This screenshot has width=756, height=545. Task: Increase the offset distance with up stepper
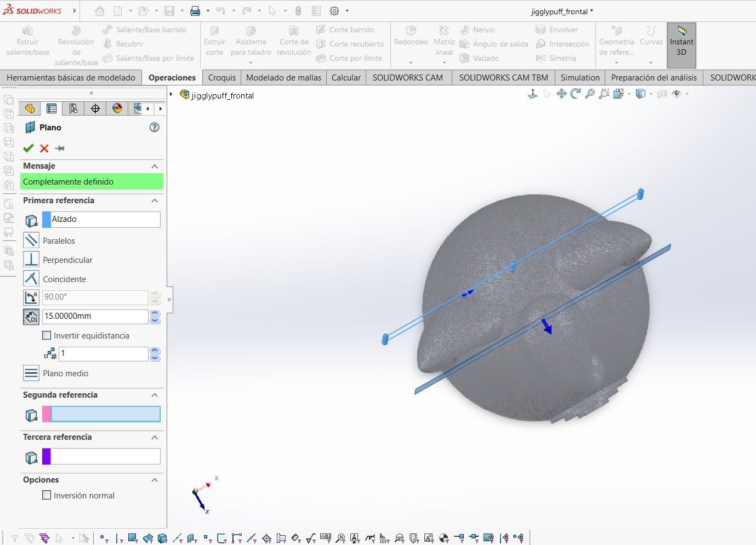tap(155, 313)
